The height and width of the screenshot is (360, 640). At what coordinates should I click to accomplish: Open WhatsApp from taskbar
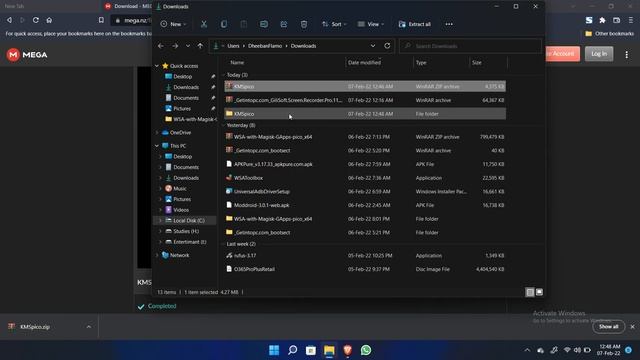(x=366, y=350)
